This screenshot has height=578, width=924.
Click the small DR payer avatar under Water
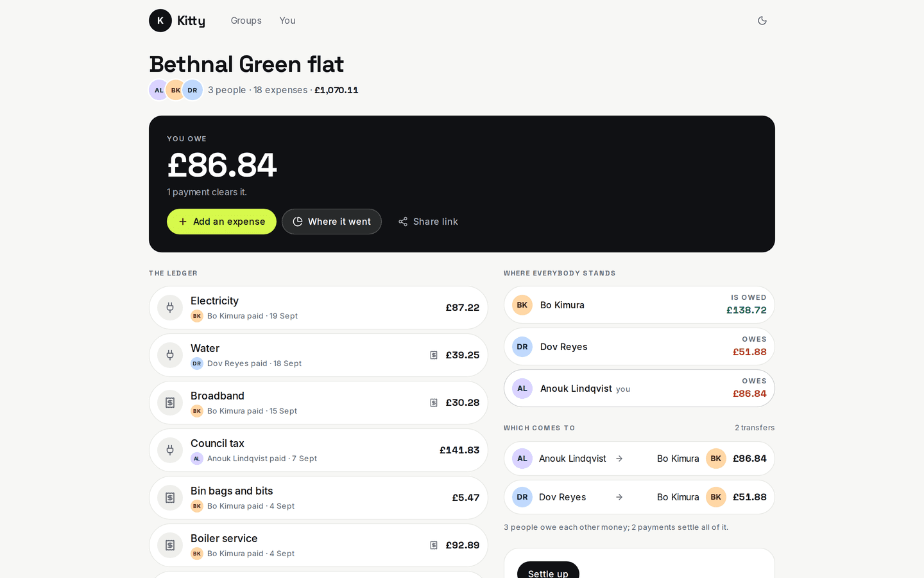pos(197,363)
